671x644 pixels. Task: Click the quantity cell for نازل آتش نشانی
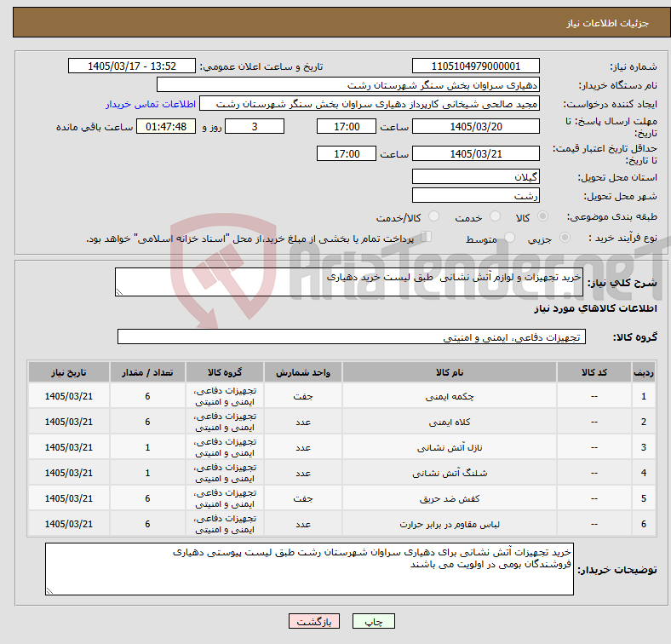click(147, 447)
